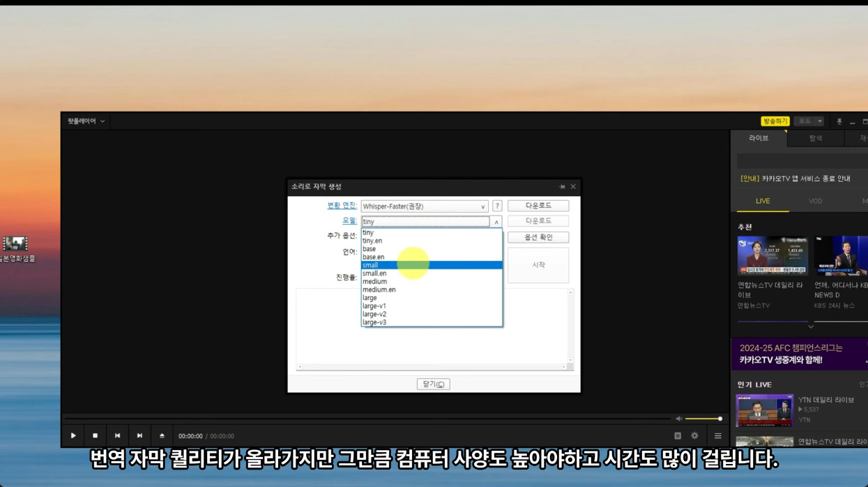Click the 모델 link label
The height and width of the screenshot is (487, 868).
[349, 220]
